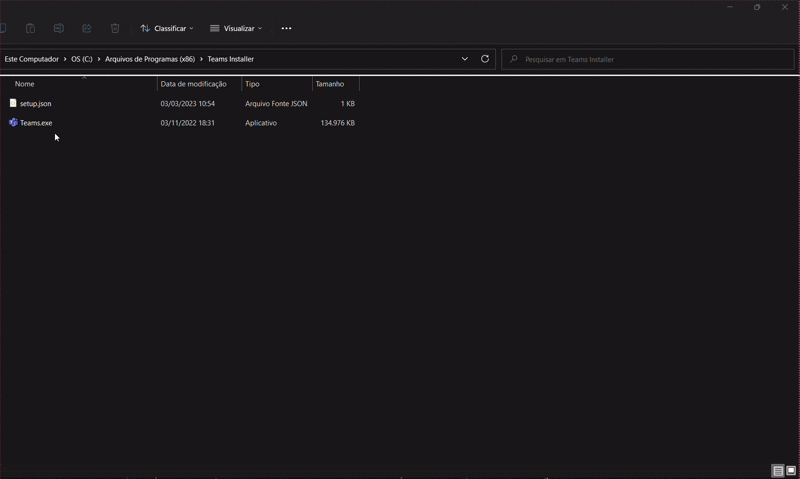
Task: Click the Teams.exe application icon
Action: (13, 123)
